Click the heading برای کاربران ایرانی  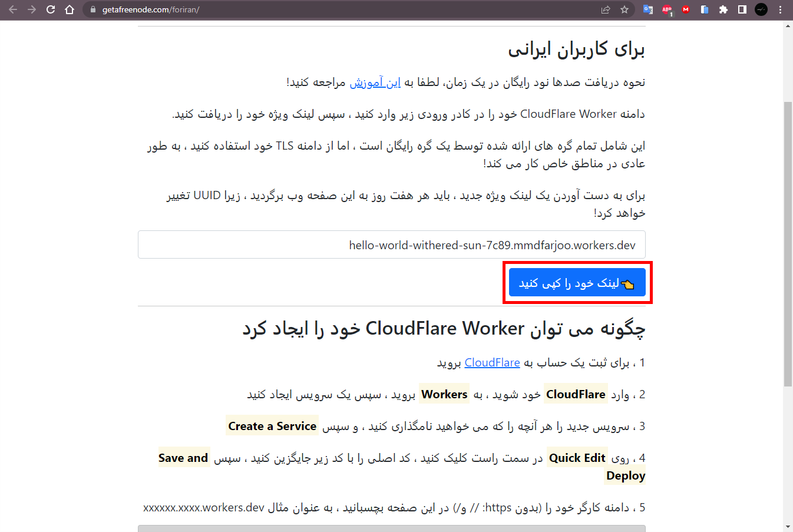tap(576, 49)
